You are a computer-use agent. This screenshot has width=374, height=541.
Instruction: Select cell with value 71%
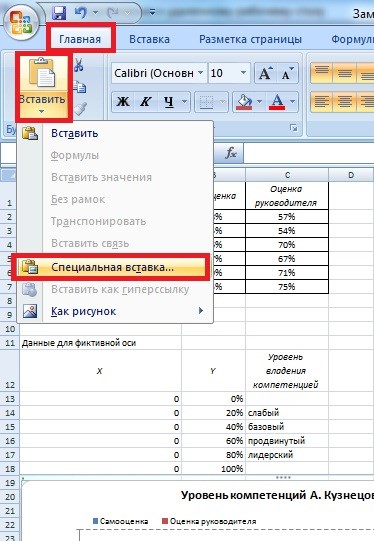pos(287,273)
